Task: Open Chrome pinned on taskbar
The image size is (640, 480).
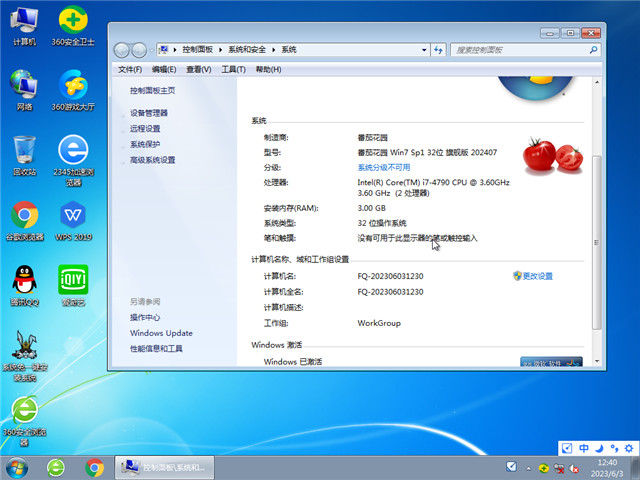Action: pyautogui.click(x=95, y=468)
